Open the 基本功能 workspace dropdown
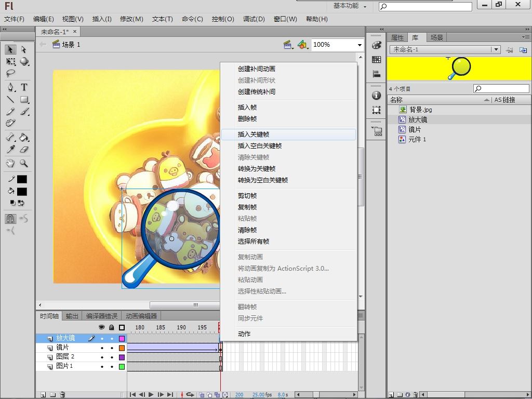 (350, 6)
